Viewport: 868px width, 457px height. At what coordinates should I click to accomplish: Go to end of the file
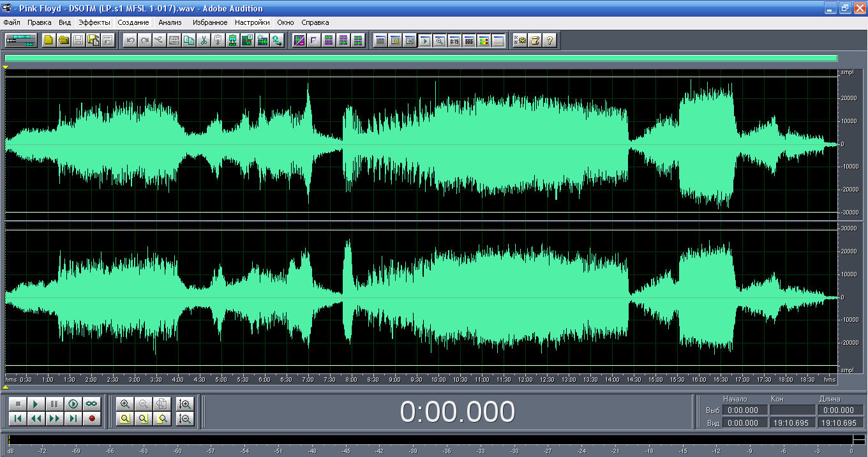[73, 419]
